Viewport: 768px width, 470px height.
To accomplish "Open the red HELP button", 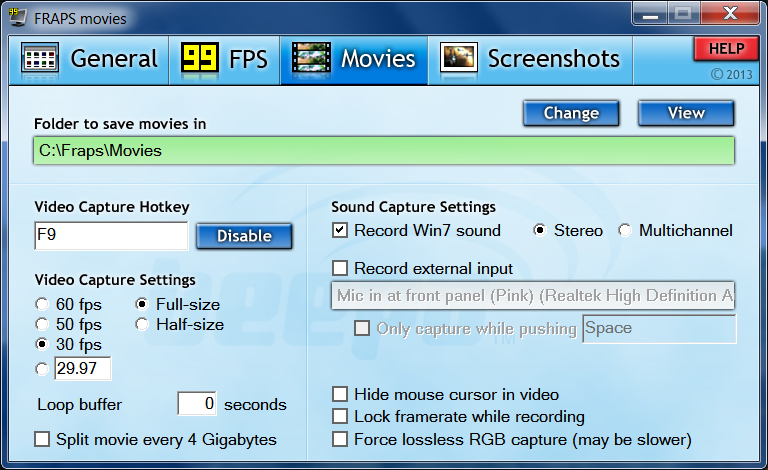I will click(x=726, y=49).
